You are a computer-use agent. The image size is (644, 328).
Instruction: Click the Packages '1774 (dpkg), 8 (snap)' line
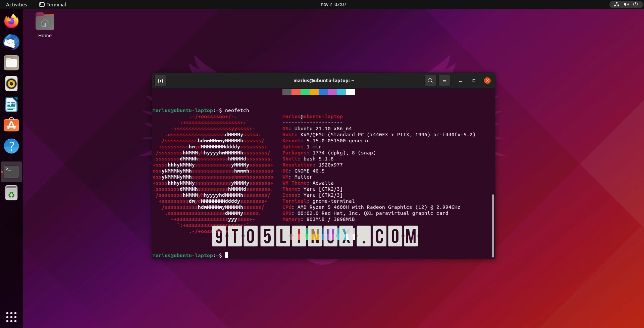pyautogui.click(x=329, y=153)
